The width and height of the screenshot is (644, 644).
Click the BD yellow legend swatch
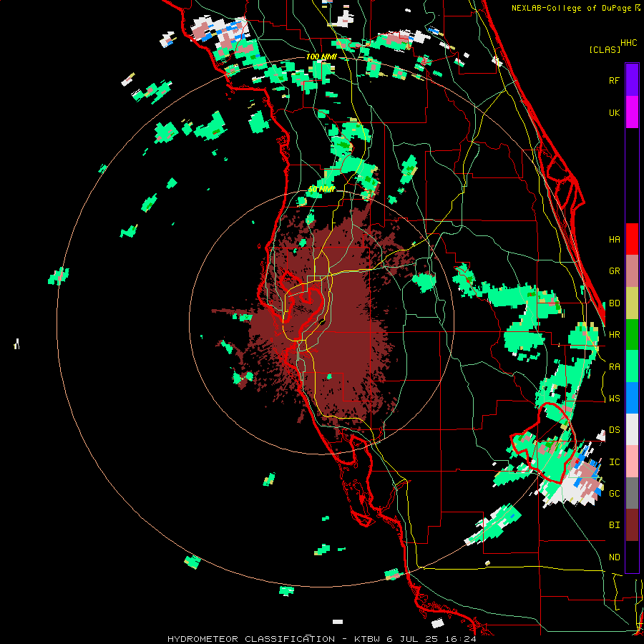(632, 303)
